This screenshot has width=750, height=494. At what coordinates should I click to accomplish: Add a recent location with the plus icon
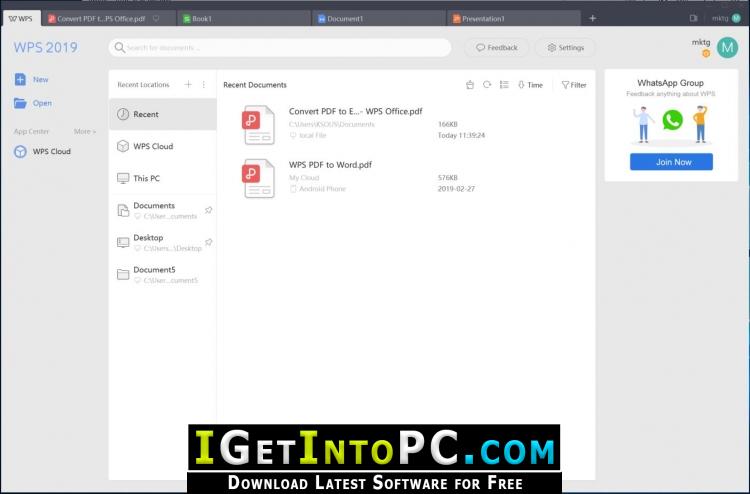188,85
